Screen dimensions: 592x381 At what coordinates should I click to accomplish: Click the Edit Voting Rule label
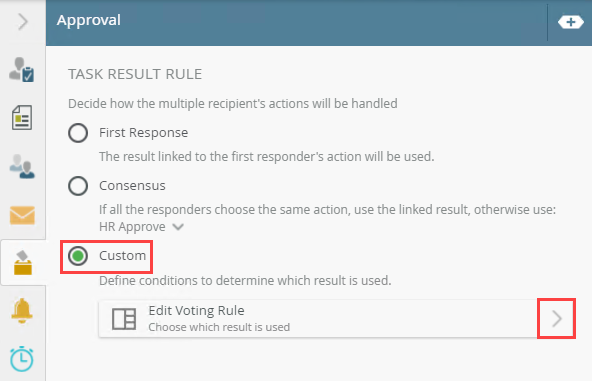coord(196,310)
